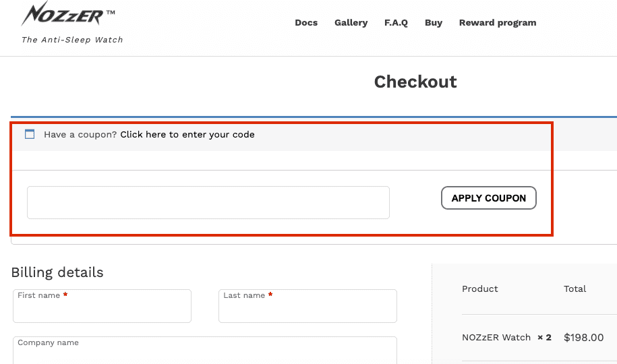Click The Anti-Sleep Watch tagline

click(72, 40)
